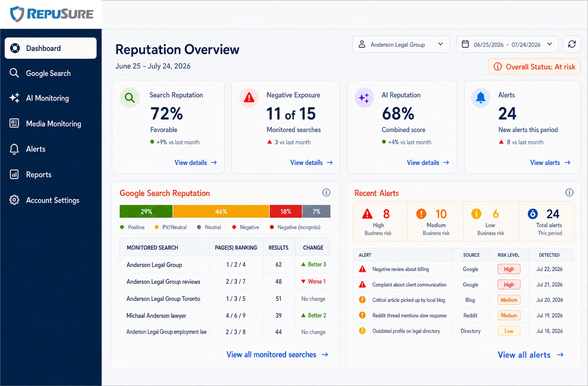
Task: Click View details on AI Reputation card
Action: [x=428, y=163]
